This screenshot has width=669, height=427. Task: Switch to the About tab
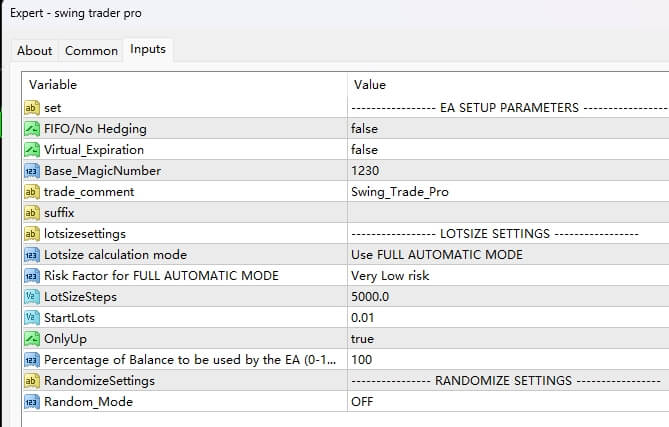coord(35,50)
